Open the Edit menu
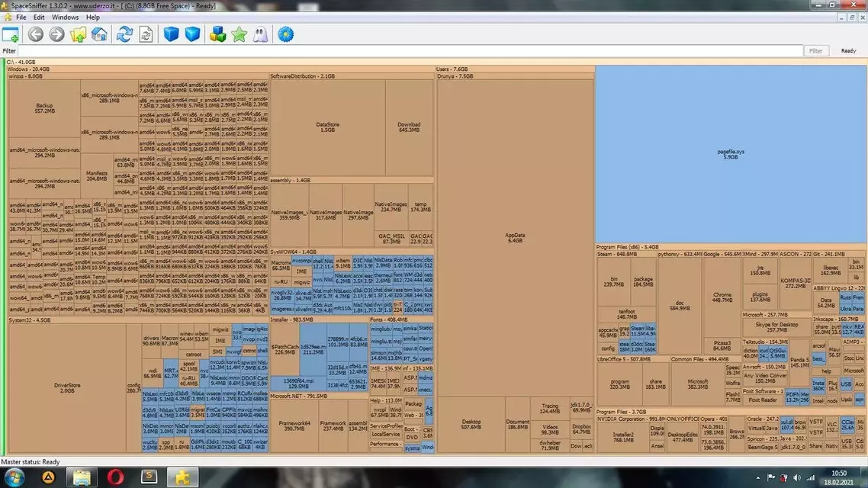 click(39, 17)
